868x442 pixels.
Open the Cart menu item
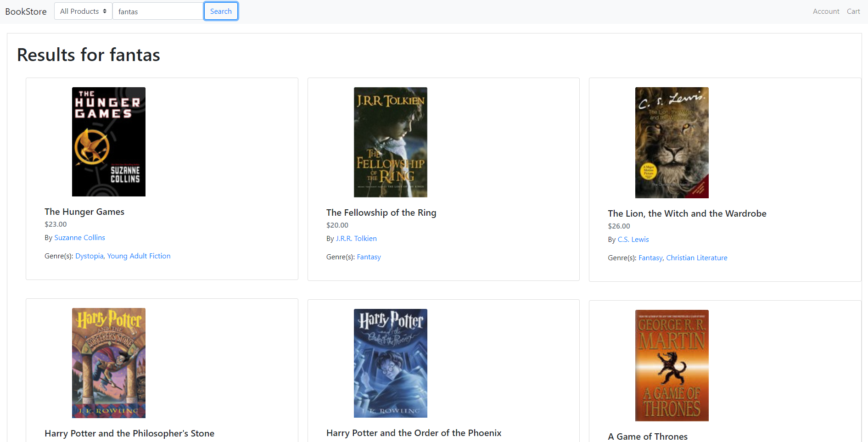coord(853,11)
